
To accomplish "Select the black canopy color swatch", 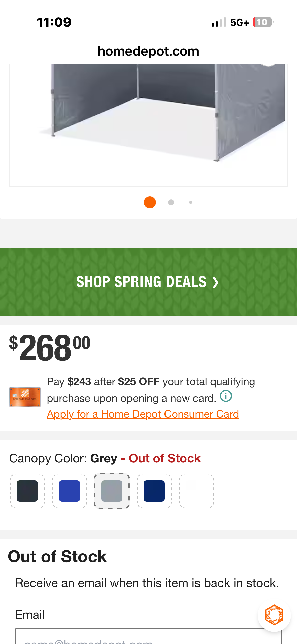I will pos(27,491).
